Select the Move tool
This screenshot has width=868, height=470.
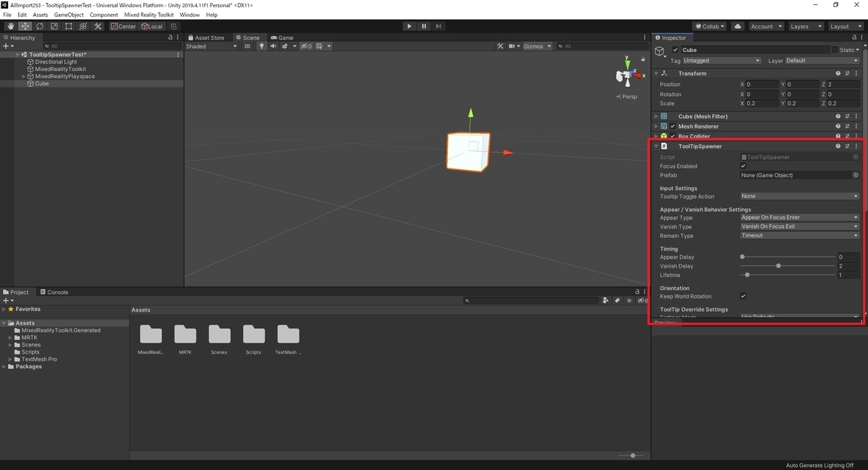click(x=25, y=26)
